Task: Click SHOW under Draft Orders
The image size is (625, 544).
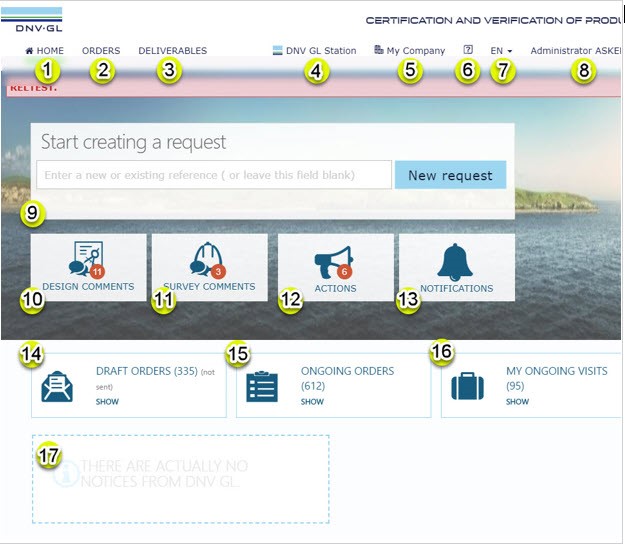Action: click(107, 402)
